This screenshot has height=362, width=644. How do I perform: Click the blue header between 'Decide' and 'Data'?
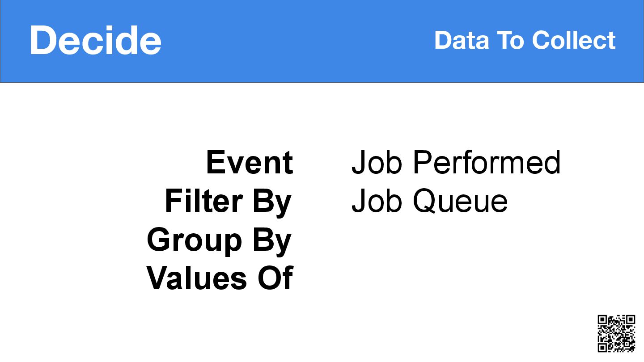pos(297,41)
